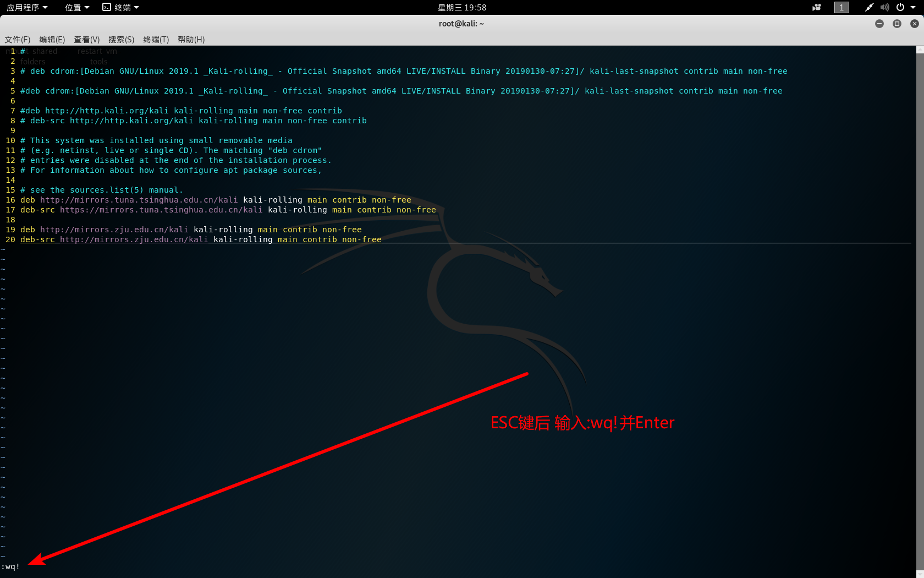Click the window title root@kali: ~

tap(461, 24)
